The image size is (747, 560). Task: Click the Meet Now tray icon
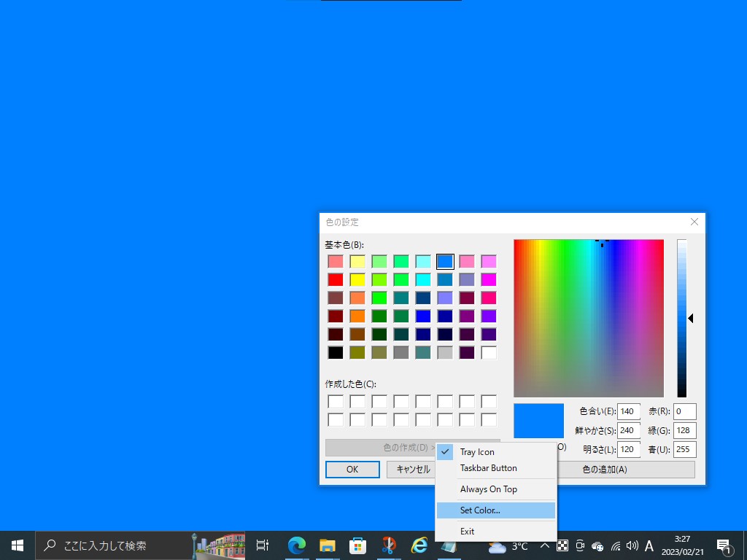tap(580, 545)
